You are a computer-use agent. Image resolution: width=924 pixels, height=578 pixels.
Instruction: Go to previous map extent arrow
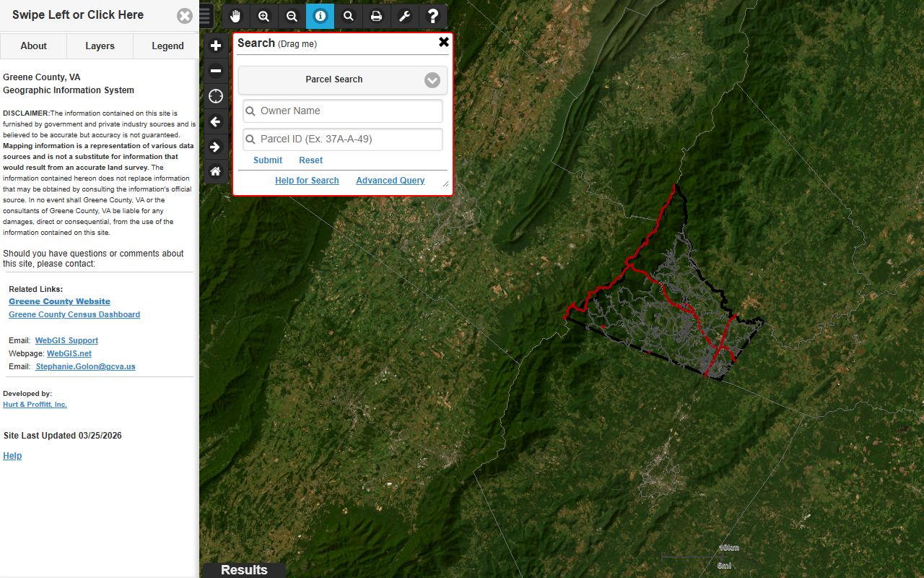(x=216, y=121)
